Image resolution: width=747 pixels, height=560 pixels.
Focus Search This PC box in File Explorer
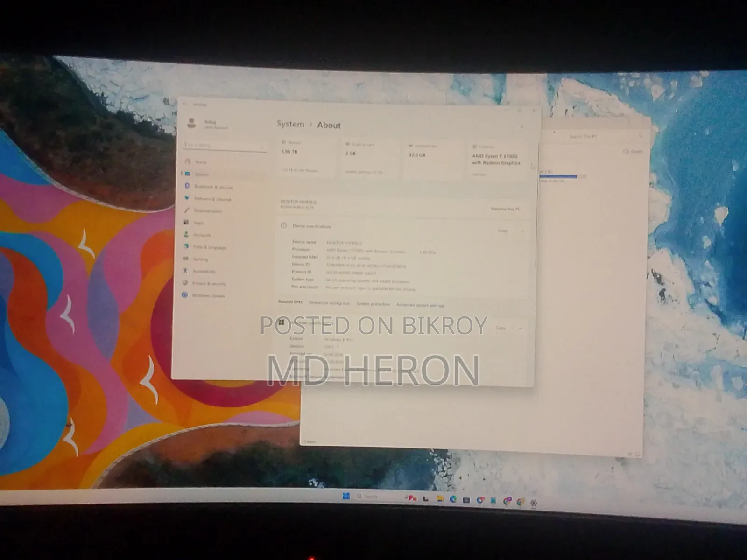click(600, 136)
